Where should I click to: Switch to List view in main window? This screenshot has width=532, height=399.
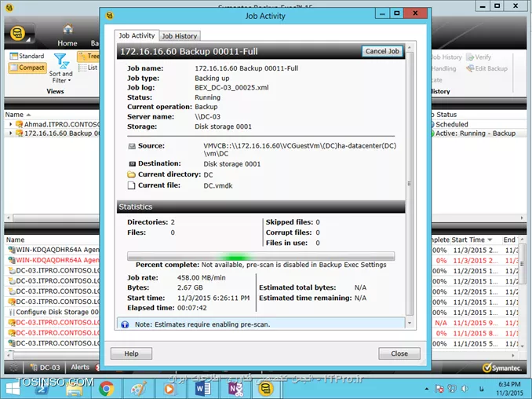(x=88, y=68)
